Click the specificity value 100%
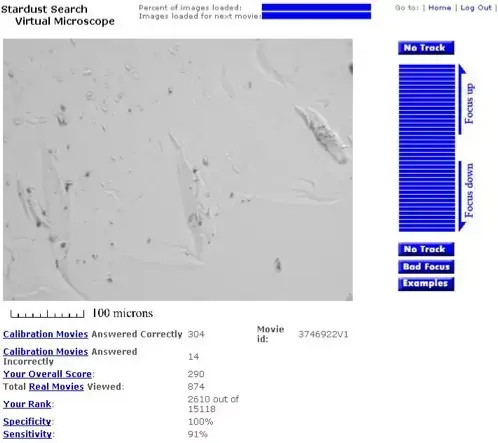 (200, 422)
